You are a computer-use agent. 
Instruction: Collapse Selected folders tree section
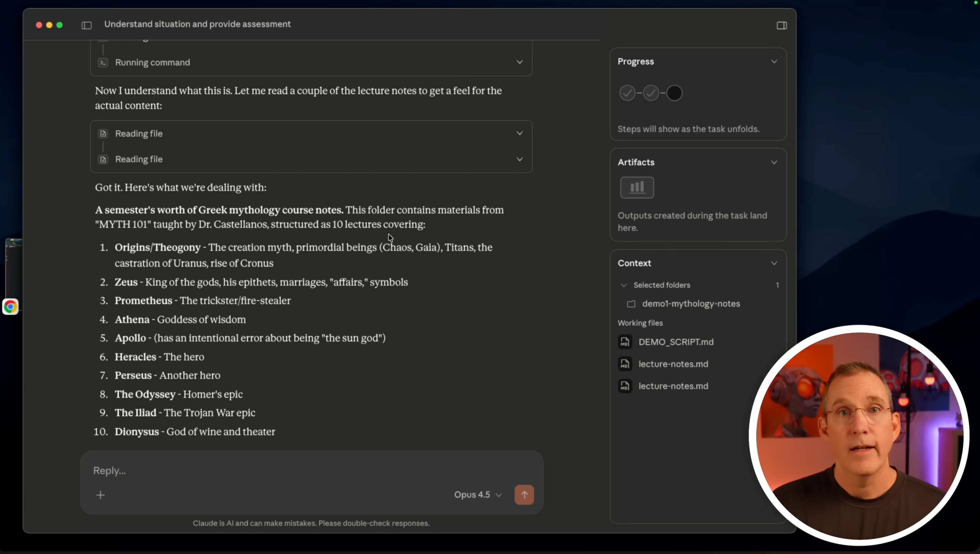pos(623,285)
